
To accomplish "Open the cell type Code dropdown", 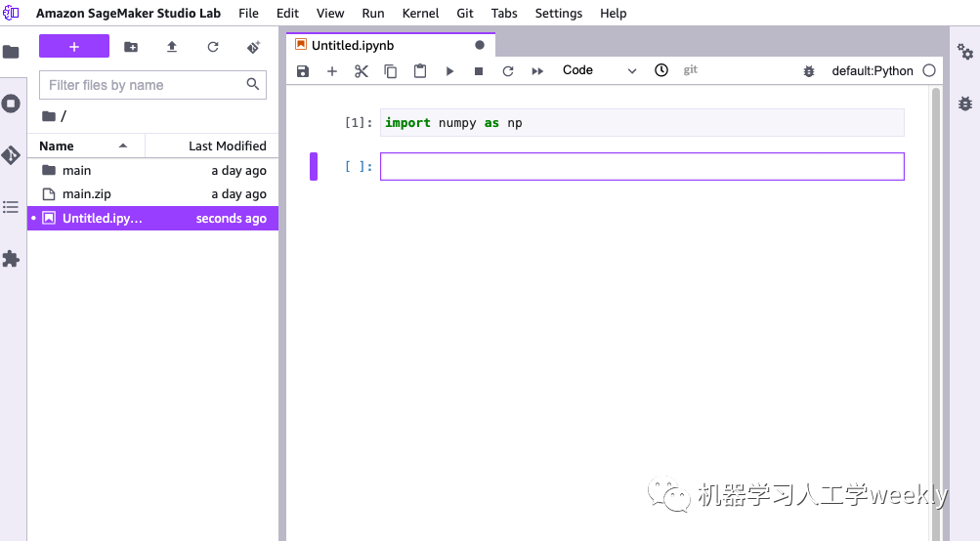I will point(599,70).
